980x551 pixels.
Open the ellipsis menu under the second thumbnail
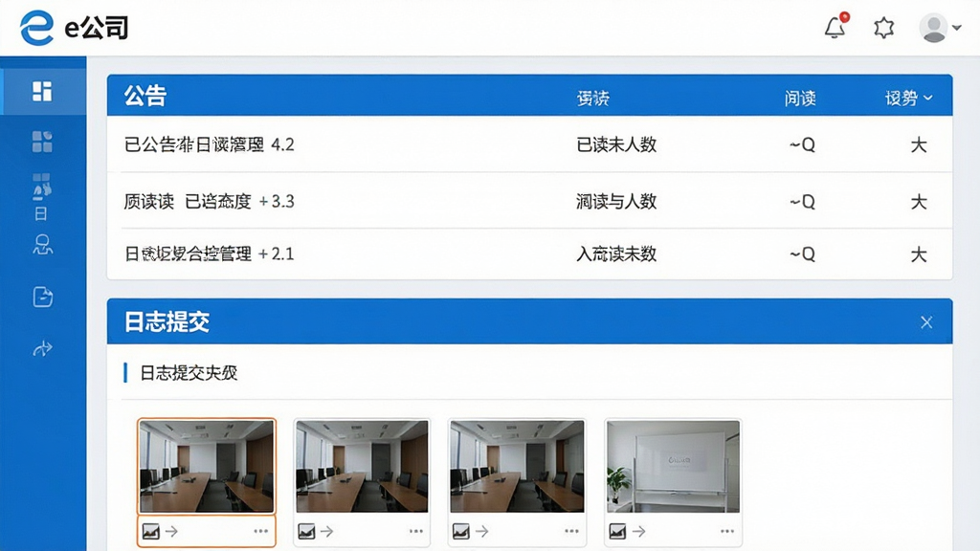pyautogui.click(x=416, y=531)
